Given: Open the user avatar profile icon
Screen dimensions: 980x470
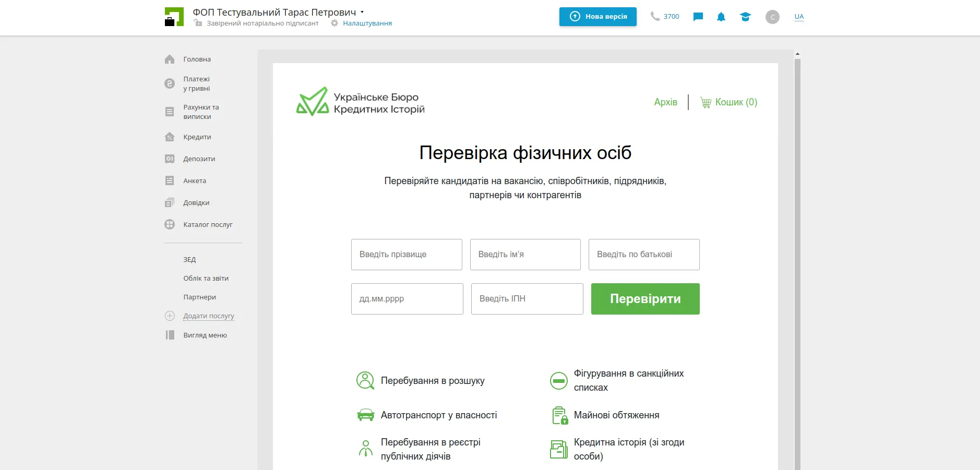Looking at the screenshot, I should coord(772,17).
